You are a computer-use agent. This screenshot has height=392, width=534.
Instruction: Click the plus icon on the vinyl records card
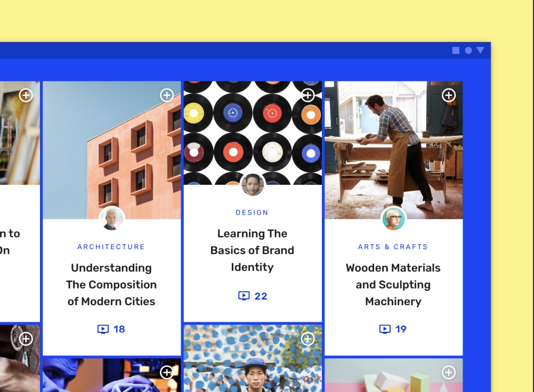coord(308,95)
